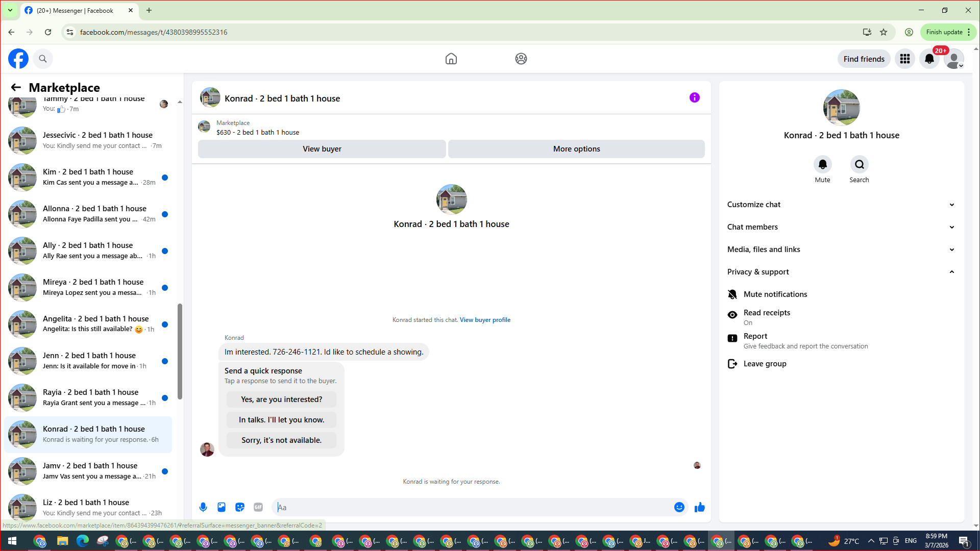Screen dimensions: 980x551
Task: Click More options button
Action: pyautogui.click(x=577, y=149)
